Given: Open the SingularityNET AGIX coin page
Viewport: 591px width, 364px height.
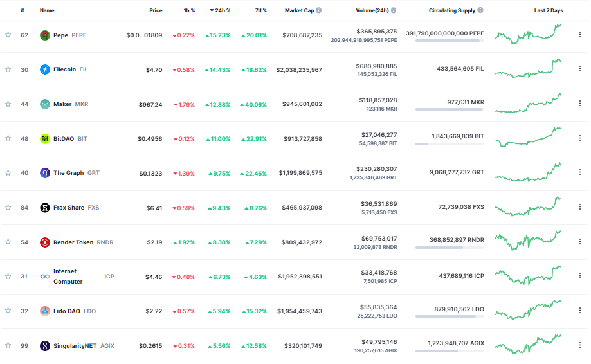Looking at the screenshot, I should click(x=84, y=346).
